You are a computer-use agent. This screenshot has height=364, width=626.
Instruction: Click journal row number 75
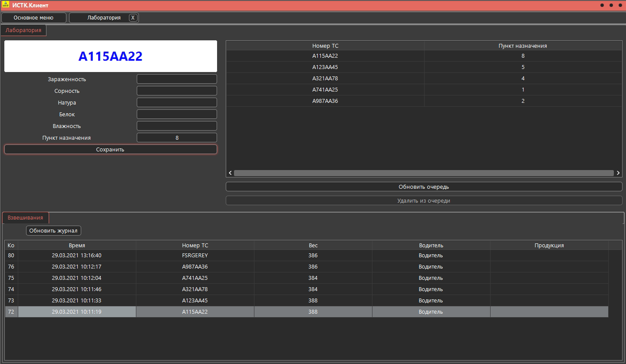click(x=11, y=278)
